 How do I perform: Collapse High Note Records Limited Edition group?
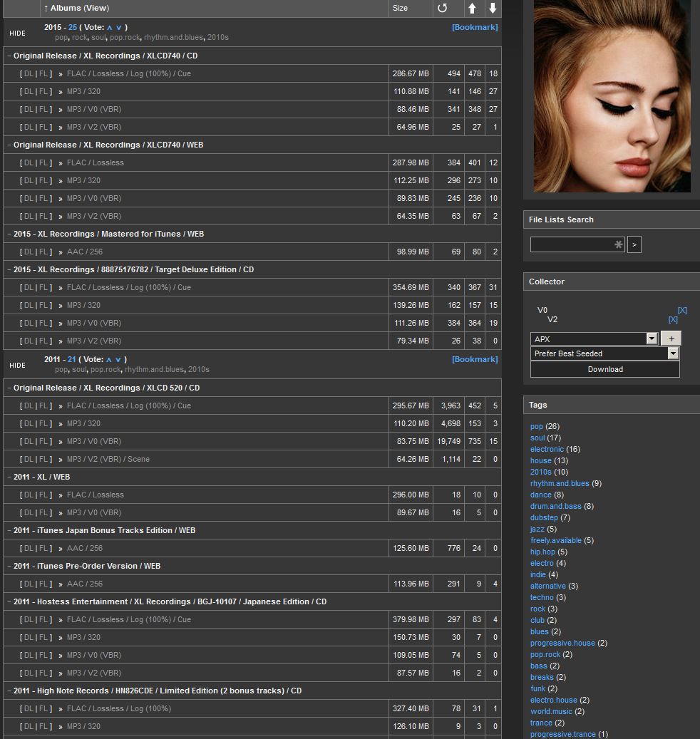click(x=9, y=691)
